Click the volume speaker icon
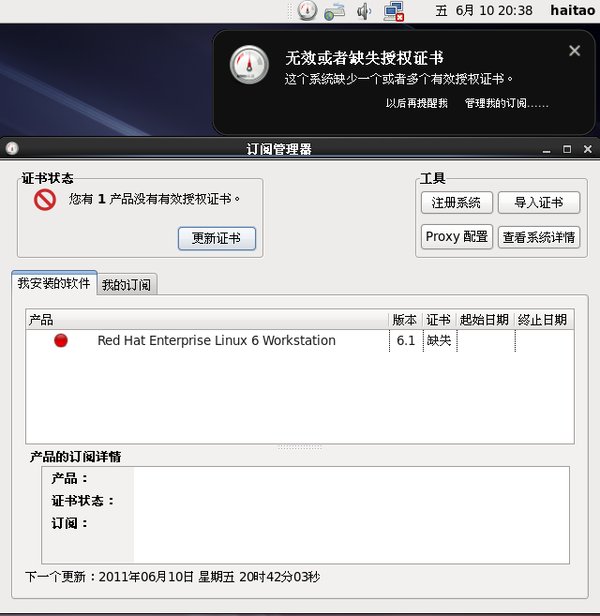The height and width of the screenshot is (616, 600). [x=364, y=11]
